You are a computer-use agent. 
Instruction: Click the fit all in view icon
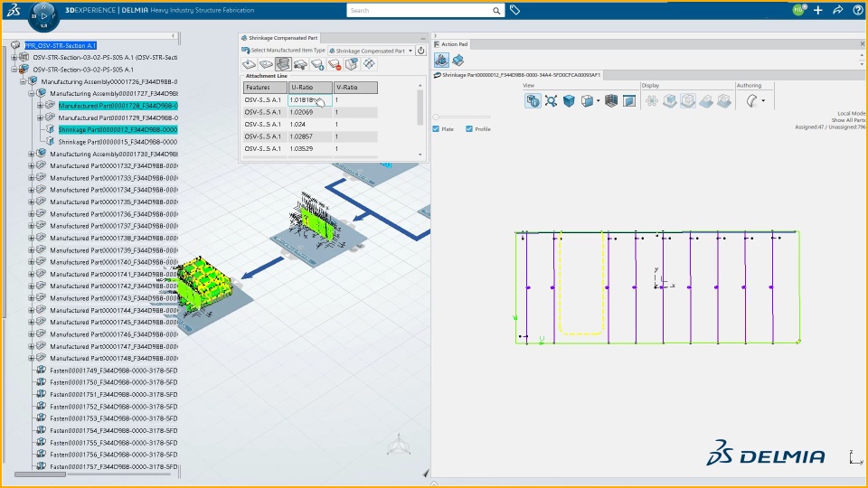click(551, 100)
